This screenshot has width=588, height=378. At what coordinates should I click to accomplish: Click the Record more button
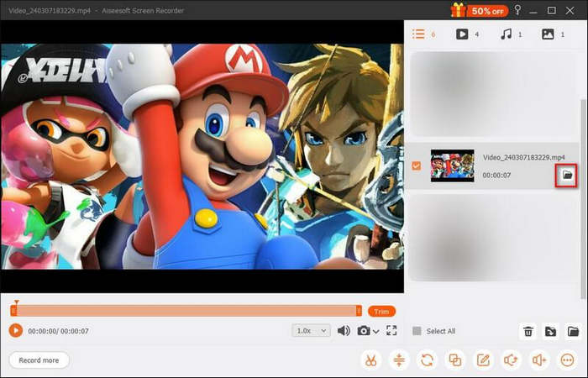click(x=39, y=360)
